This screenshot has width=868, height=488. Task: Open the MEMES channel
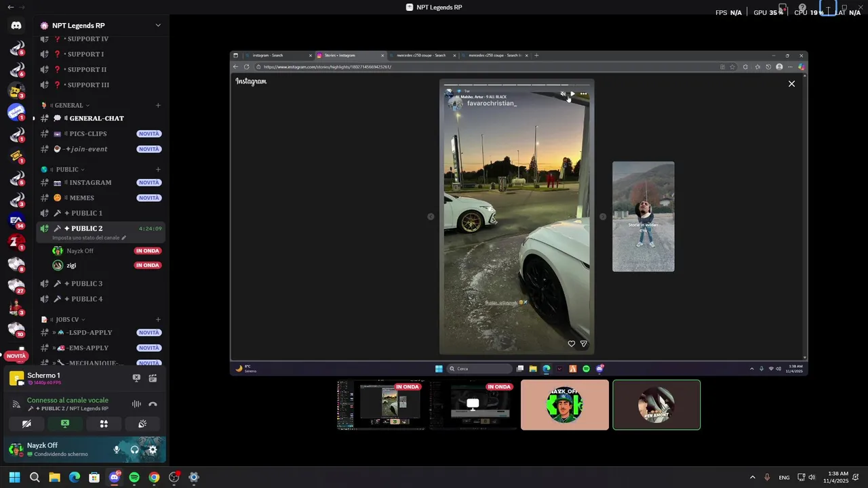[x=100, y=198]
